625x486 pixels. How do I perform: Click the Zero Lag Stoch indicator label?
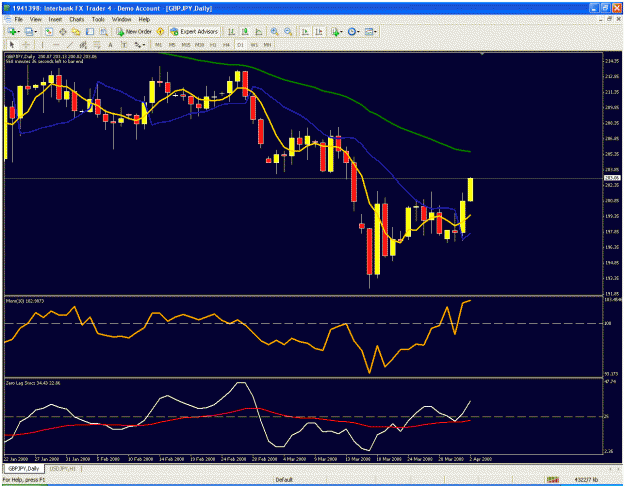click(33, 383)
